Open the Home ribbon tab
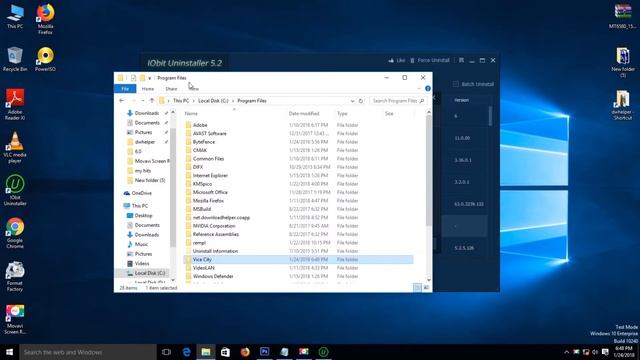This screenshot has height=360, width=640. (148, 89)
